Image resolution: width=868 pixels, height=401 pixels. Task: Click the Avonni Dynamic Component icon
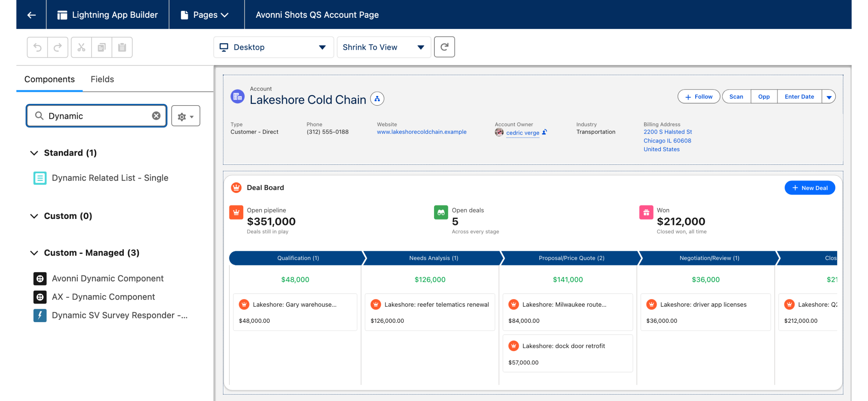click(40, 278)
